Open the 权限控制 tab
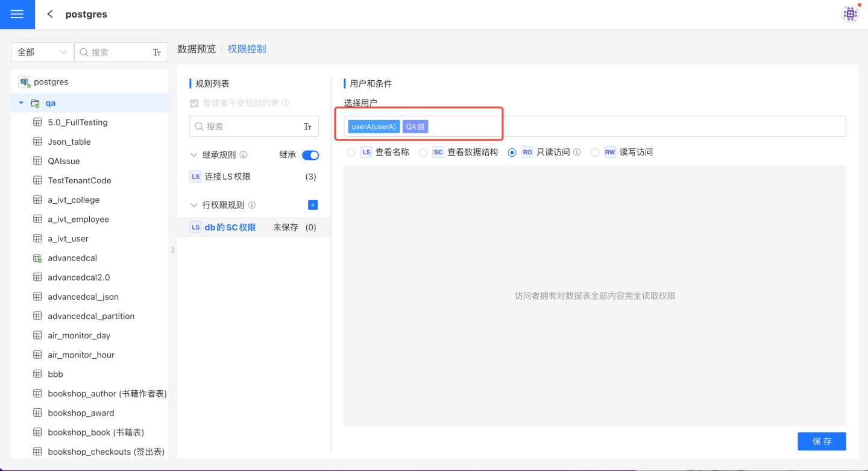 [247, 49]
